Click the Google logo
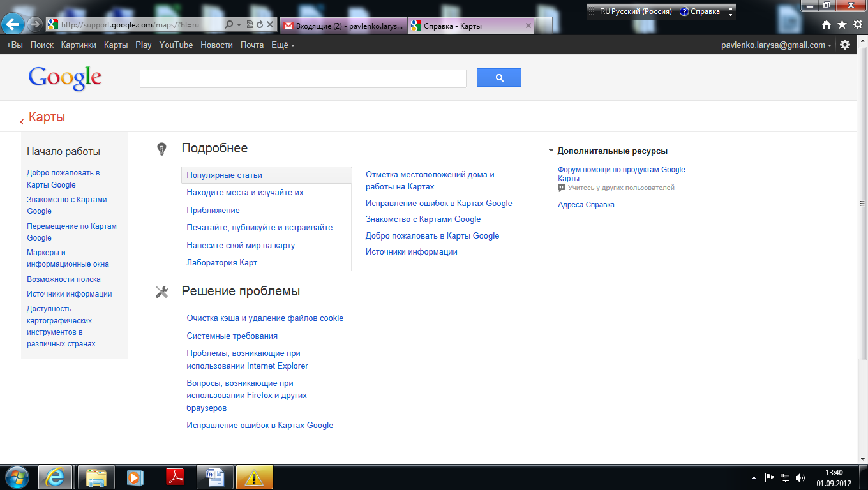This screenshot has height=490, width=868. pos(64,78)
